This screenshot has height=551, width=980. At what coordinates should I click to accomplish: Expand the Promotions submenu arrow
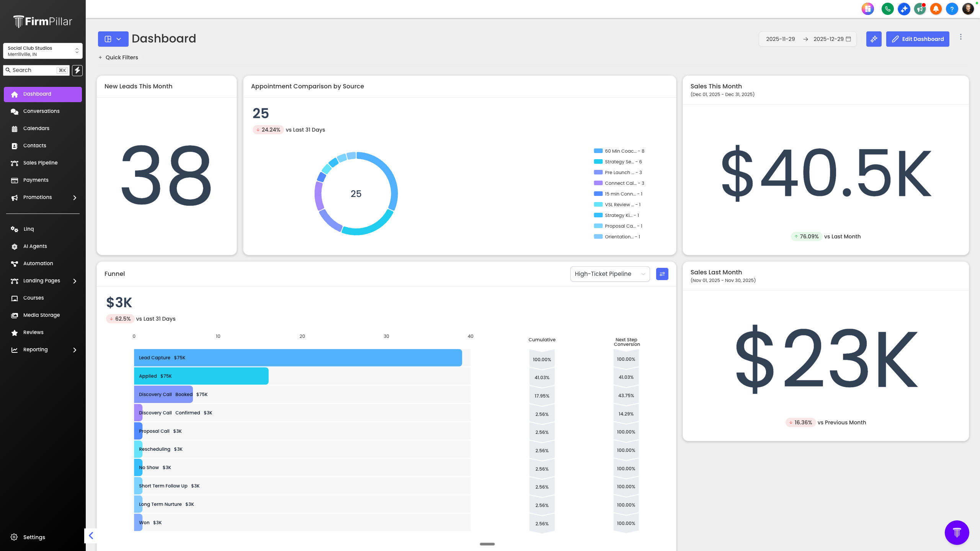click(x=75, y=197)
